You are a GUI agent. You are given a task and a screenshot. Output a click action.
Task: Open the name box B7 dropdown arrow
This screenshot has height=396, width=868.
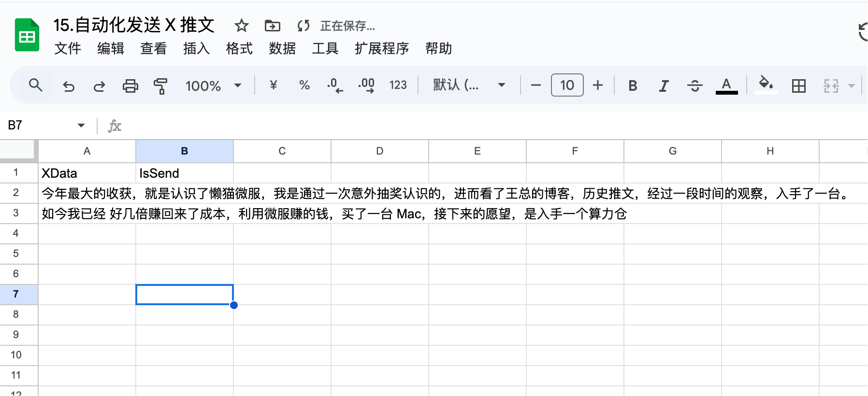pyautogui.click(x=81, y=126)
